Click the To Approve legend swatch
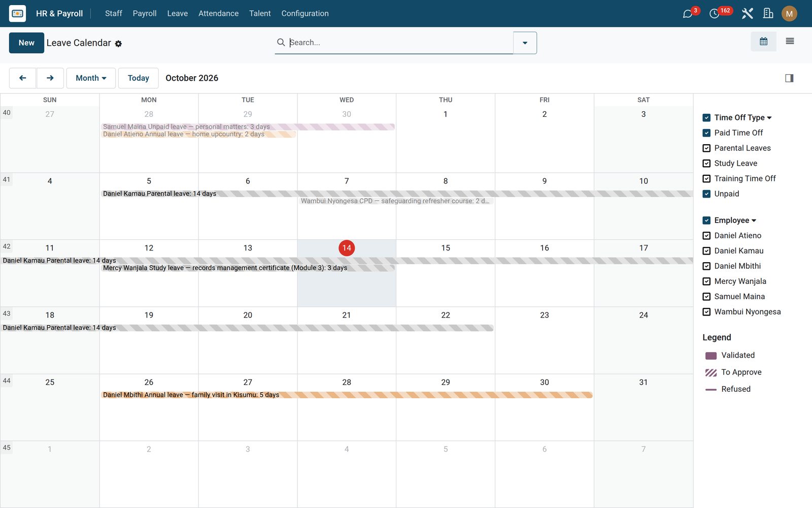This screenshot has width=812, height=508. point(711,372)
